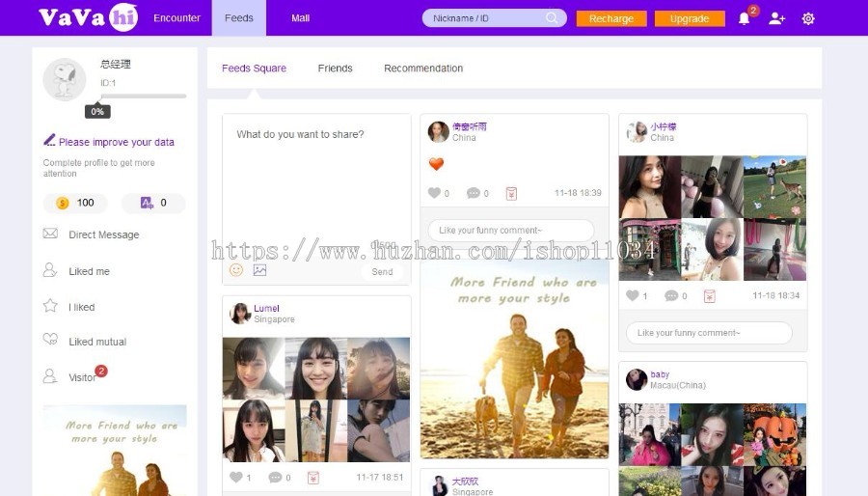Open comments on post dated 11-18 18:39
Screen dimensions: 868x496
[x=474, y=193]
